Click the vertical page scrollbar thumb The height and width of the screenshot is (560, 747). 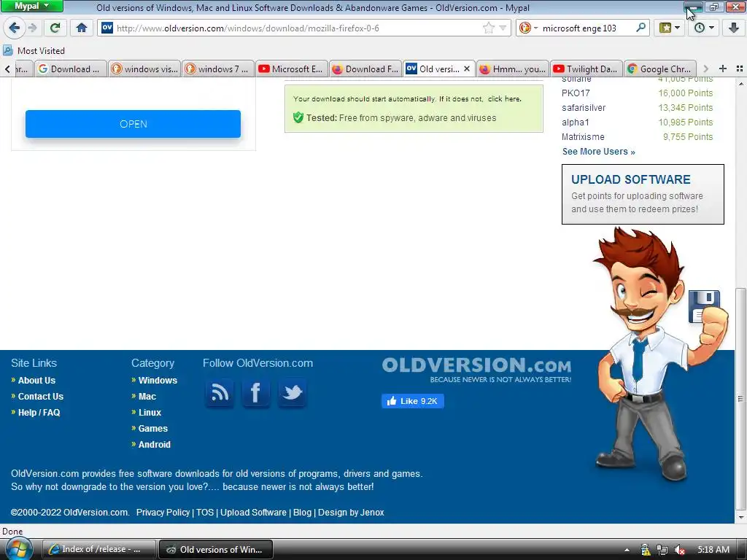click(740, 399)
